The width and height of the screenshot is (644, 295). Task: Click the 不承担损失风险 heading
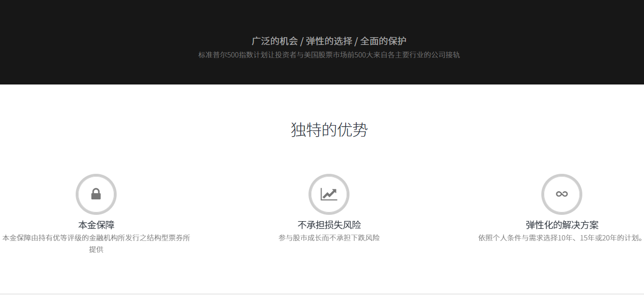point(329,224)
